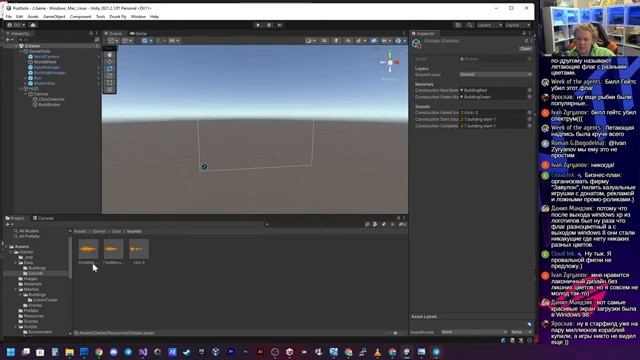
Task: Select the first building sound clip thumbnail
Action: tap(88, 249)
